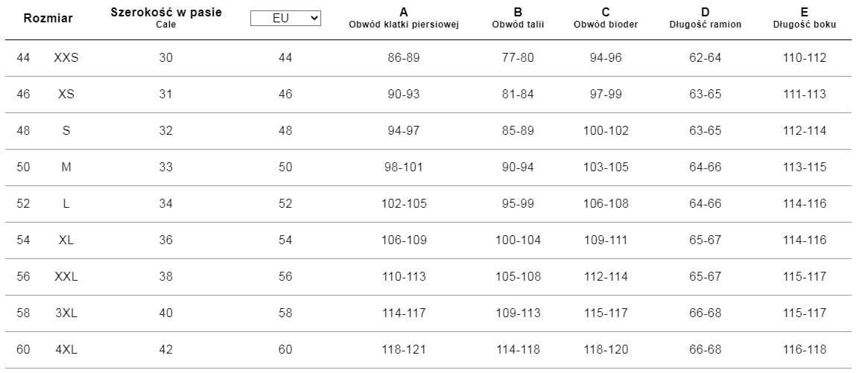
Task: Click hip value 100-102 for size S
Action: click(606, 131)
